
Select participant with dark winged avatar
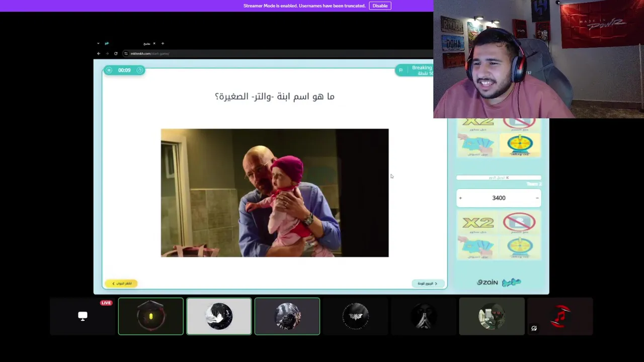coord(287,316)
